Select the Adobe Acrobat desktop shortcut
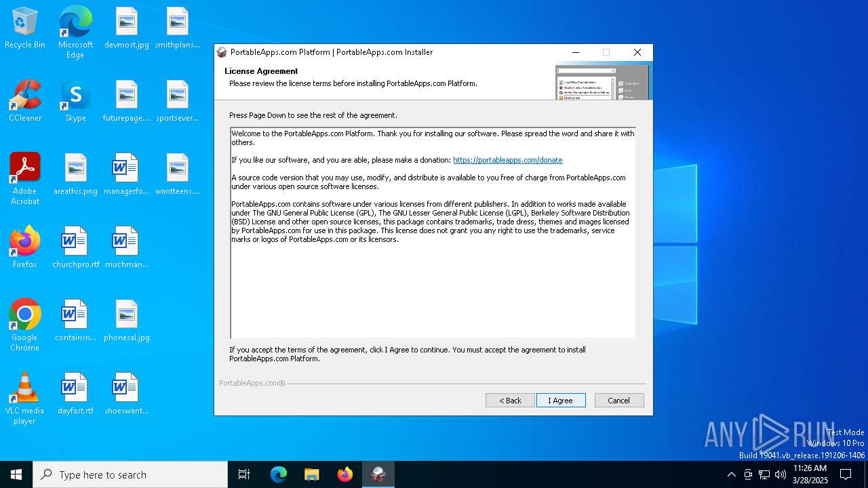Image resolution: width=868 pixels, height=488 pixels. [x=25, y=179]
